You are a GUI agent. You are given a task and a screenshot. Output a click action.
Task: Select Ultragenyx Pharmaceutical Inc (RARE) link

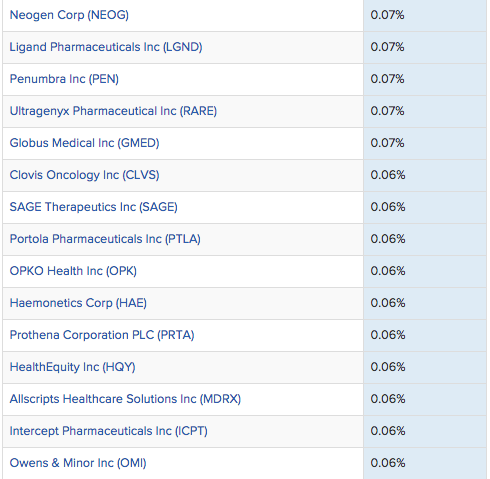113,111
